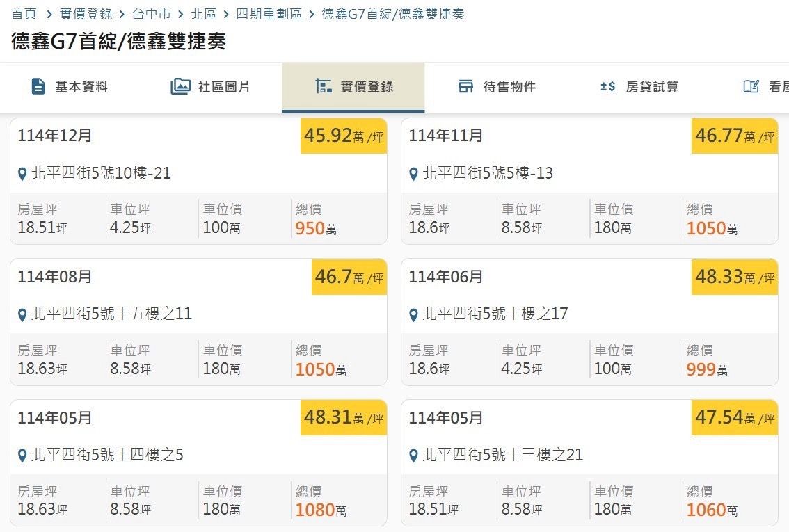Click the picture icon beside 社區圖片
The image size is (789, 532).
pos(180,87)
